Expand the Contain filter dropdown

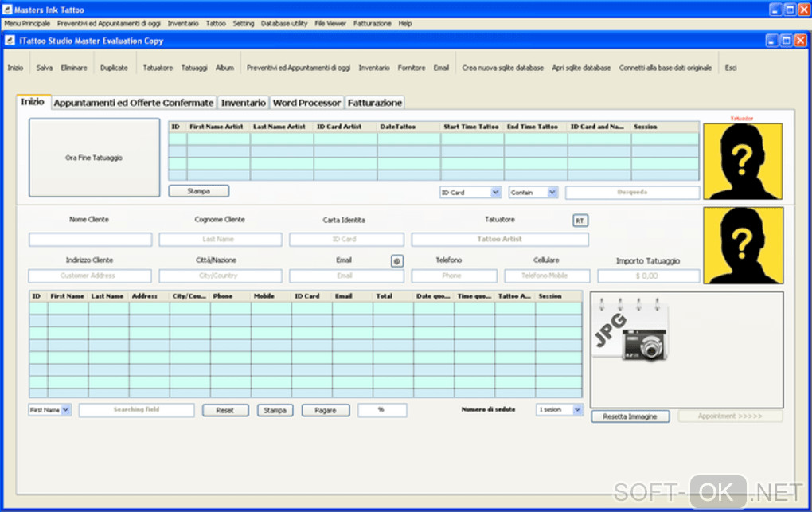[552, 193]
